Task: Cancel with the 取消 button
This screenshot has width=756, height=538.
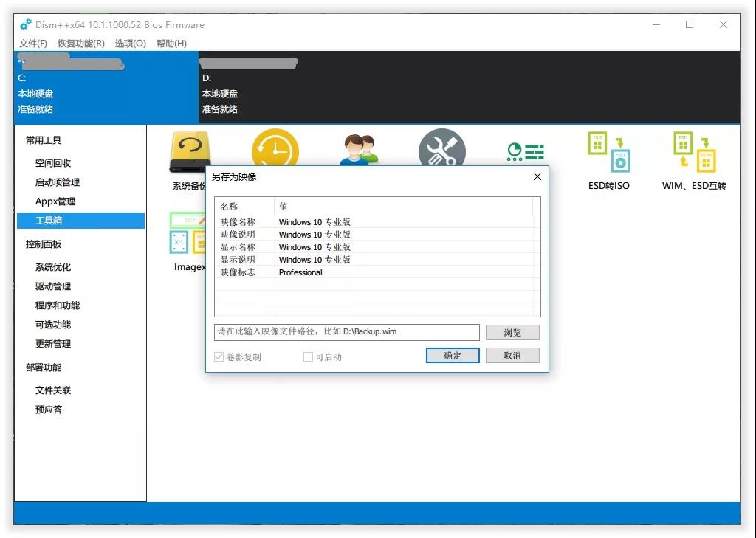Action: pos(512,355)
